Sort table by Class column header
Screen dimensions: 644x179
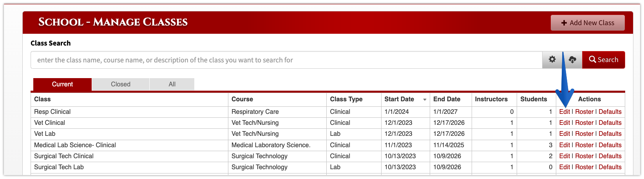point(42,99)
